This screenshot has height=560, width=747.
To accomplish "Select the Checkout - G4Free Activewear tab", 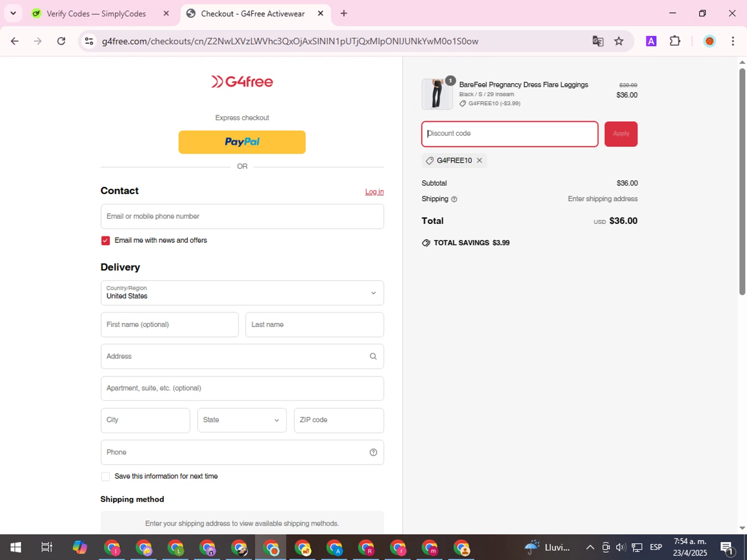I will pos(252,13).
